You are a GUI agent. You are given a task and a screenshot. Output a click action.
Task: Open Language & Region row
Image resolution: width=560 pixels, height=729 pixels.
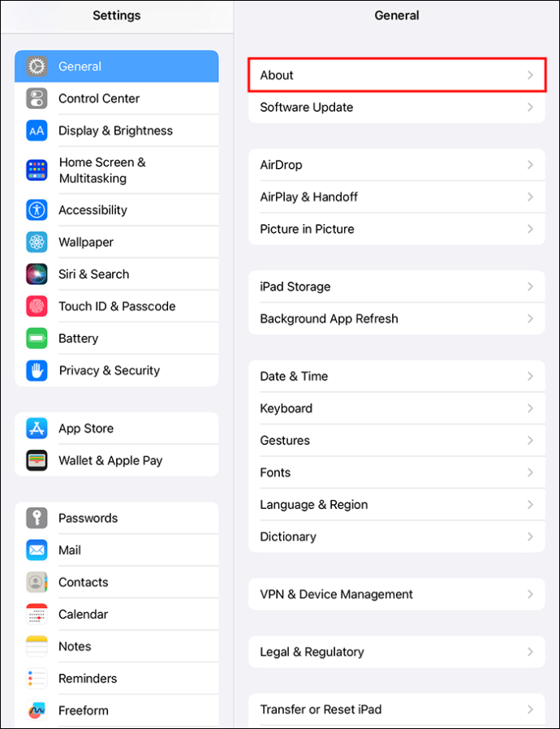click(x=396, y=504)
